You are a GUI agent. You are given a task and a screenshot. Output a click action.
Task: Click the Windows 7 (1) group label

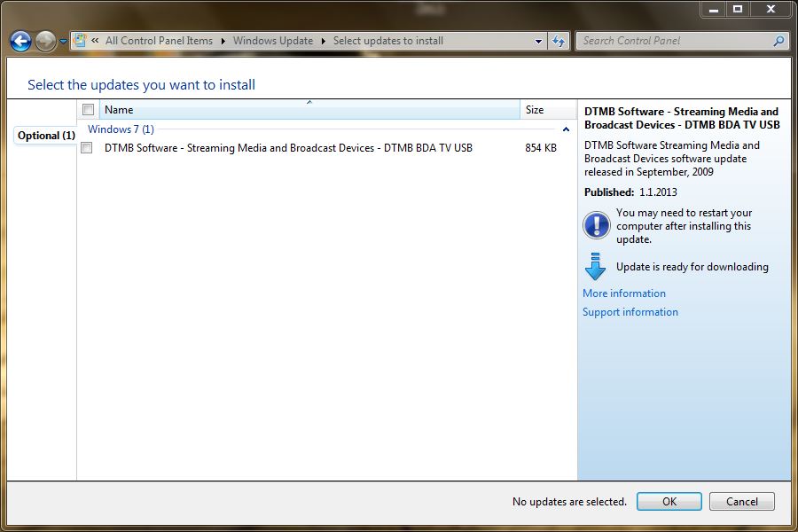[x=121, y=129]
